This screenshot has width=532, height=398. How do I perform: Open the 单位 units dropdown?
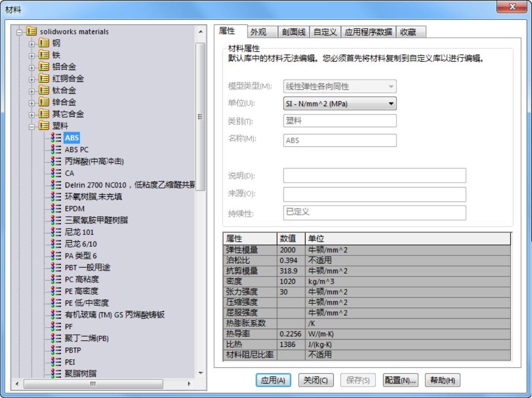340,104
